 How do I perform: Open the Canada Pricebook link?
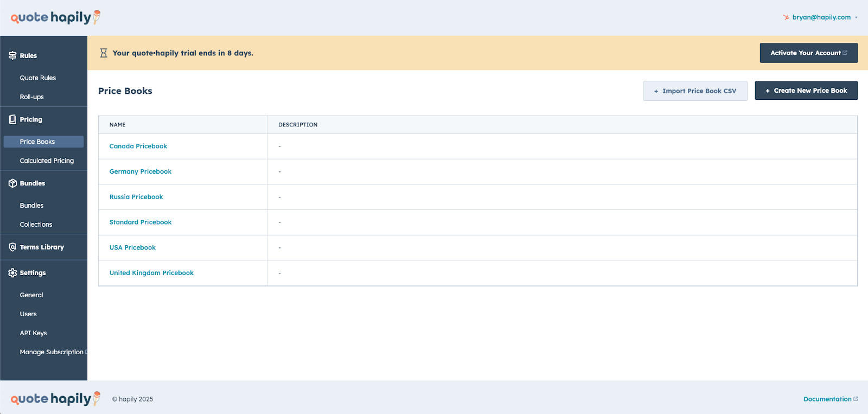coord(138,147)
